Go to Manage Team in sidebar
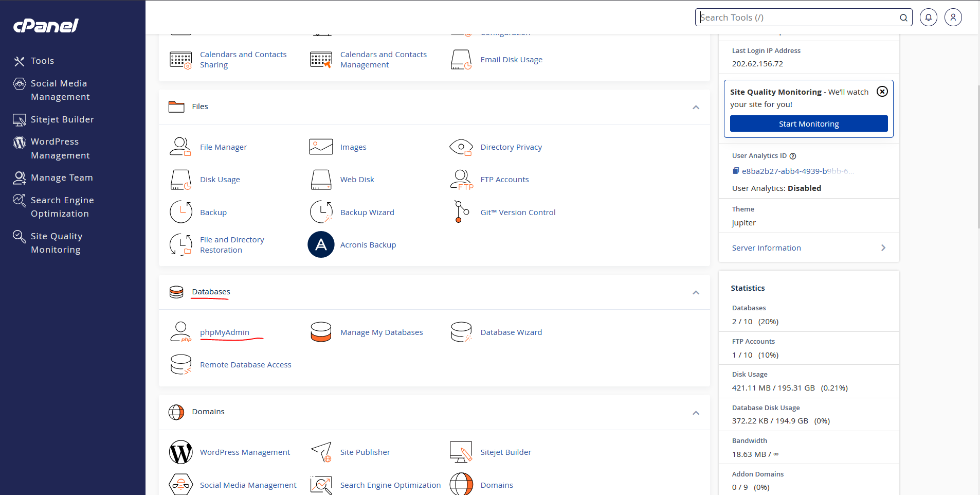This screenshot has height=495, width=980. 62,178
